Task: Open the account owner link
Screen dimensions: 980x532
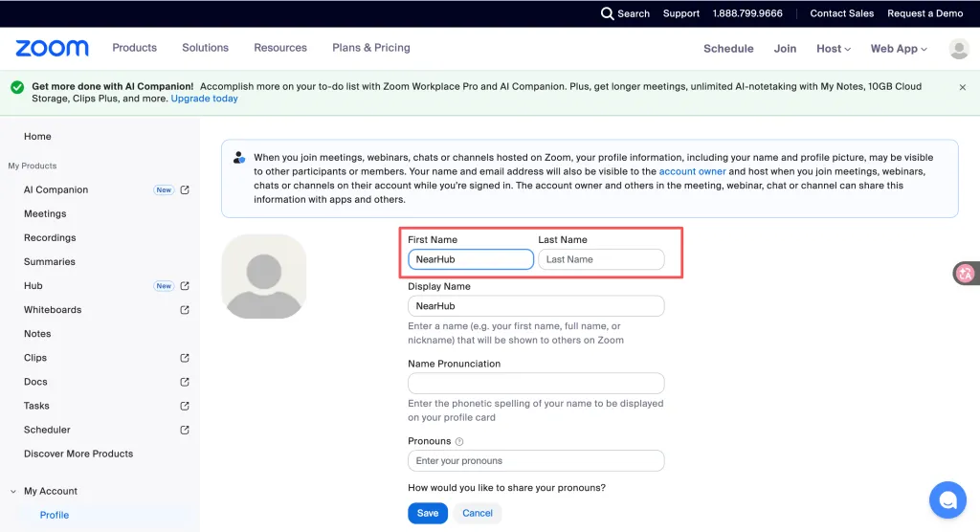Action: tap(692, 171)
